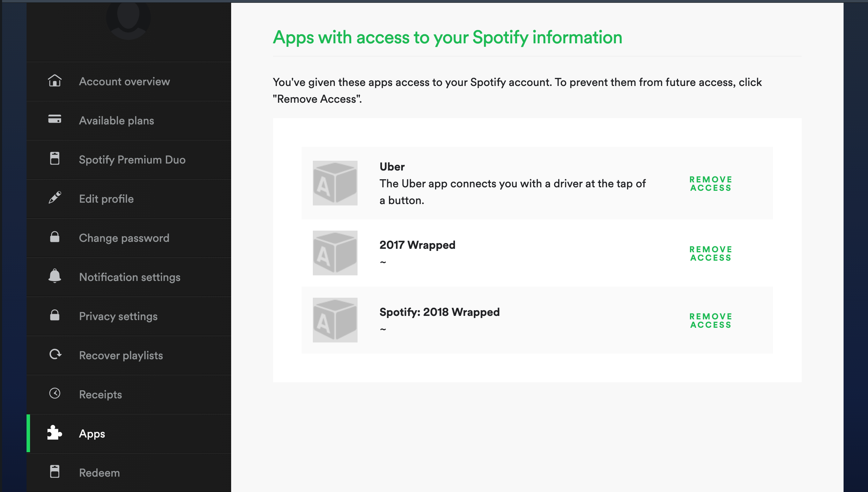Click the Spotify Premium Duo calendar icon
This screenshot has height=492, width=868.
coord(54,159)
